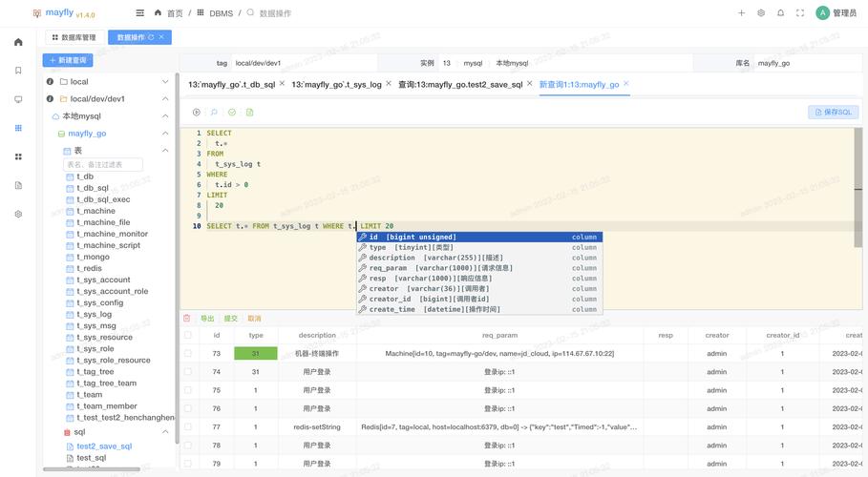
Task: Collapse the 本地mysql instance node
Action: click(165, 115)
